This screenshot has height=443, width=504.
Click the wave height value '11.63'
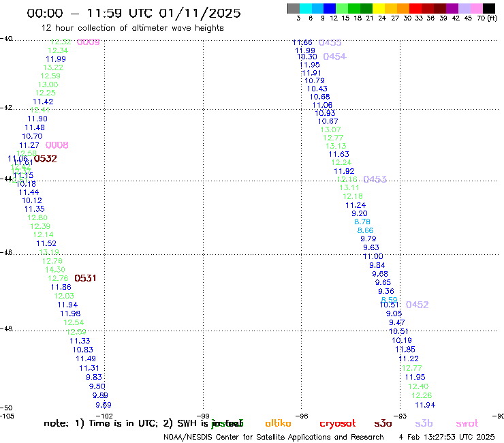pos(338,154)
